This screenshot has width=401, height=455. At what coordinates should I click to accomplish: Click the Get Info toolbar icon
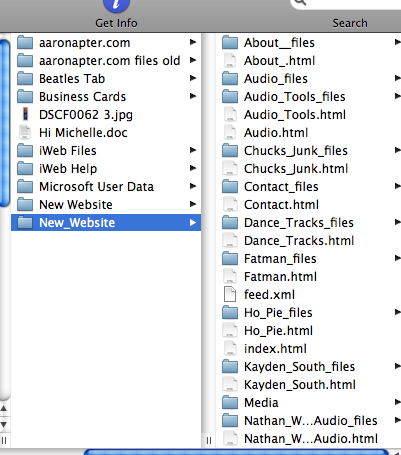(x=116, y=5)
